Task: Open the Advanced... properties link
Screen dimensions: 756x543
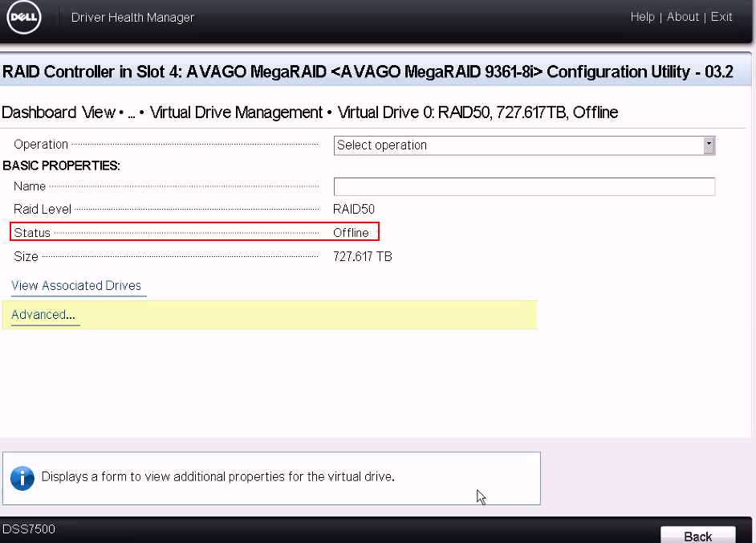Action: click(x=43, y=315)
